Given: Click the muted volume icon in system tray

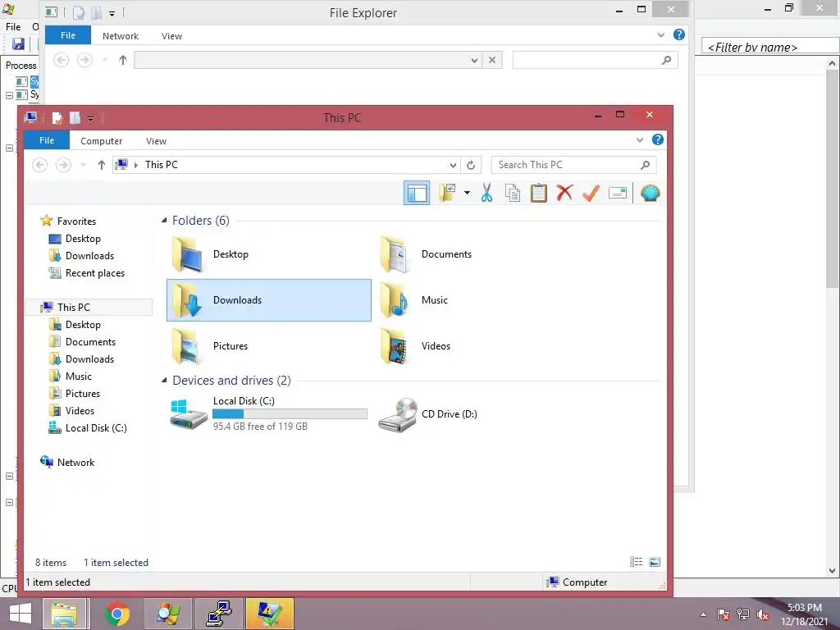Looking at the screenshot, I should click(763, 614).
